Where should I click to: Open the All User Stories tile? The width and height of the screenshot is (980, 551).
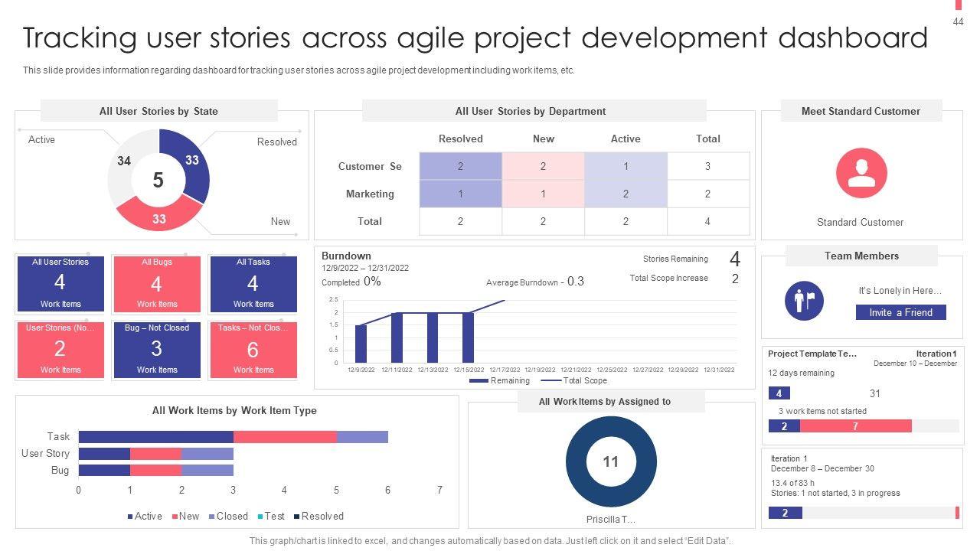60,283
